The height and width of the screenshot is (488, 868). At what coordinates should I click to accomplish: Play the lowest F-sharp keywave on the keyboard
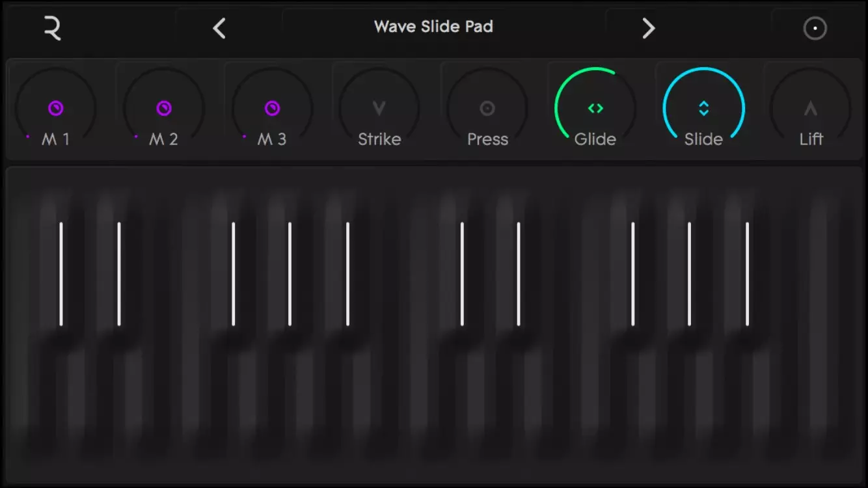(x=233, y=273)
